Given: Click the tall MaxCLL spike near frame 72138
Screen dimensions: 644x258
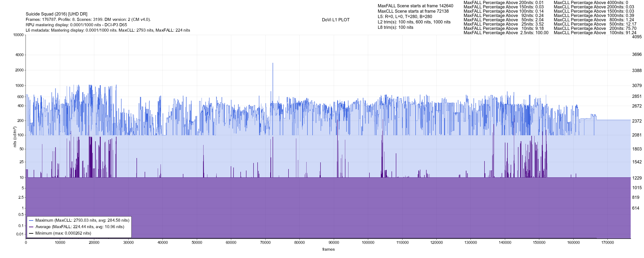Looking at the screenshot, I should point(273,75).
